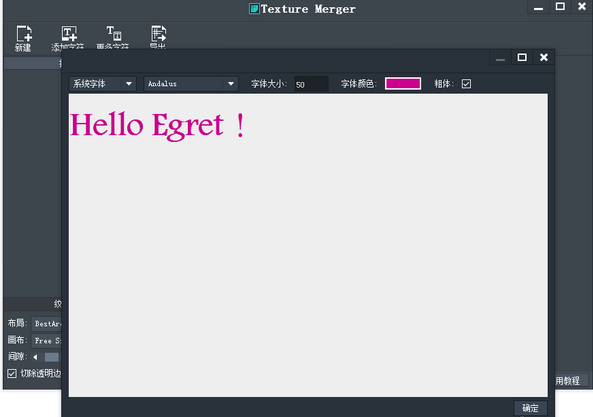The height and width of the screenshot is (417, 593).
Task: Close the font dialog window
Action: coord(543,57)
